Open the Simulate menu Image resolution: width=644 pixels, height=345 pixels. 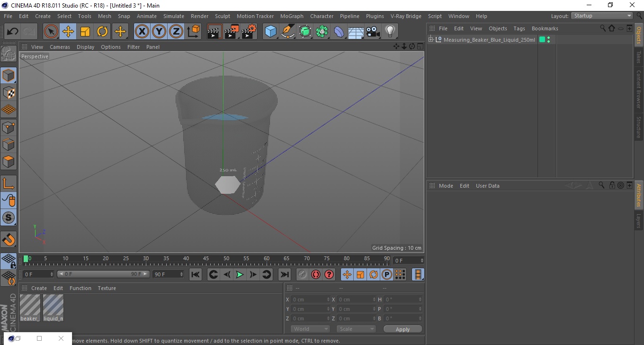coord(174,16)
